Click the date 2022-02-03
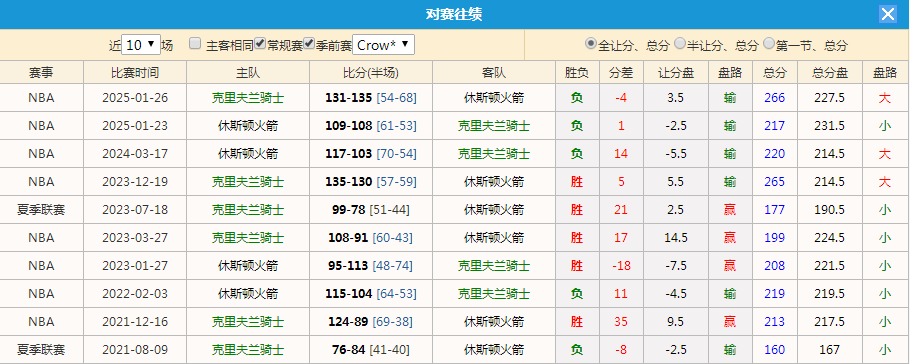The width and height of the screenshot is (910, 364). point(135,293)
